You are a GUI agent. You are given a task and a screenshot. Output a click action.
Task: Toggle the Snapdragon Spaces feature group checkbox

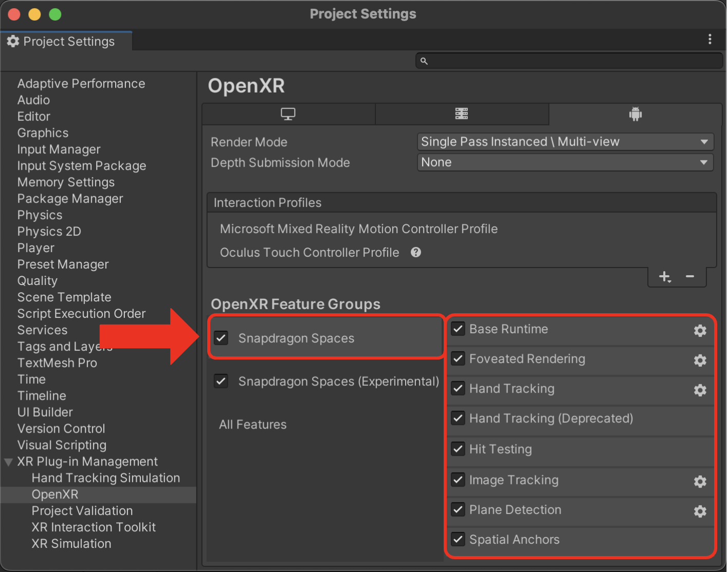(x=221, y=338)
